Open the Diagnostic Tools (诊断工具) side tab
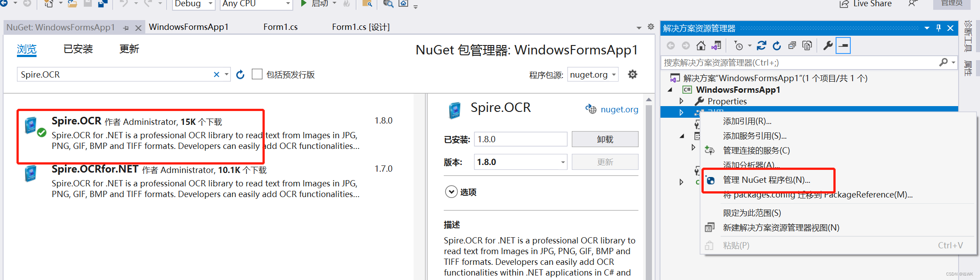 point(968,37)
